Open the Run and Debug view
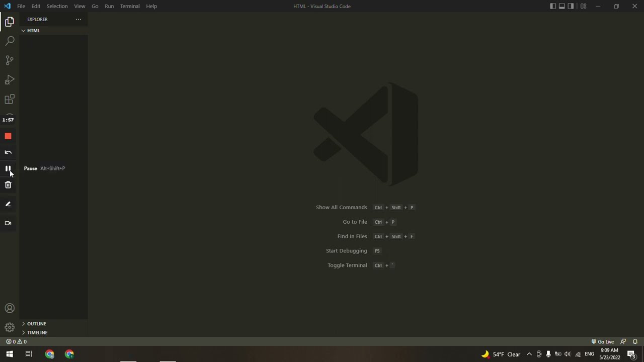 coord(10,80)
